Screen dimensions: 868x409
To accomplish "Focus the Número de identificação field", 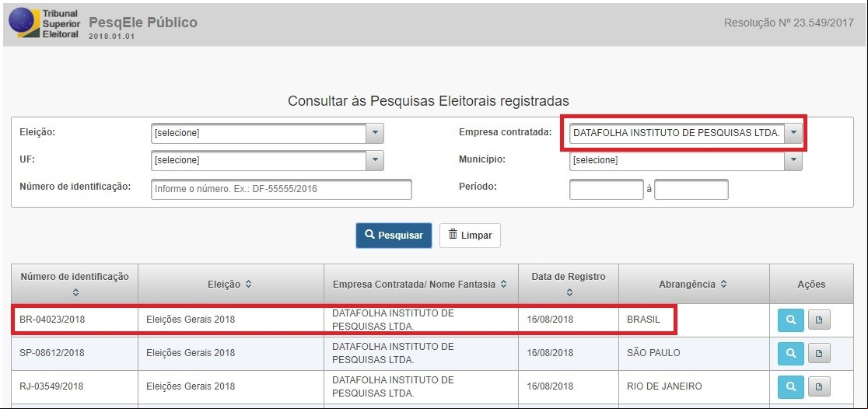I will coord(282,189).
